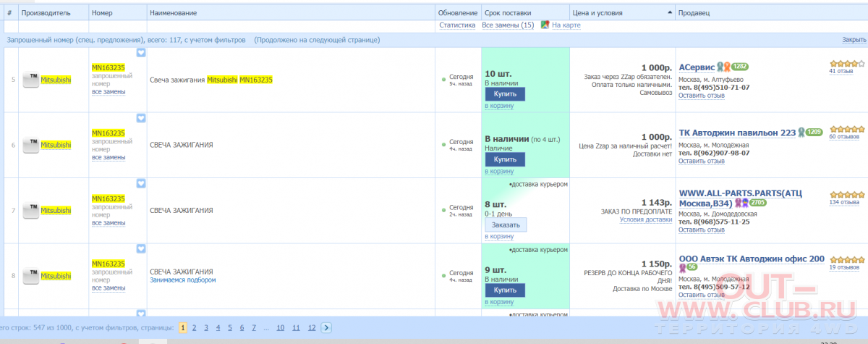The width and height of the screenshot is (868, 344).
Task: Click 'Оставить отзыв' for ТК Автоджин павильон 223
Action: coord(701,161)
